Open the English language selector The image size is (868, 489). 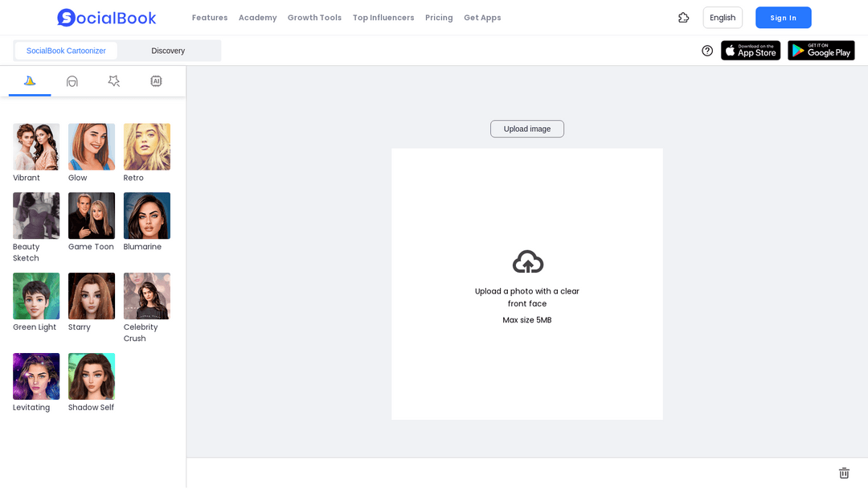pos(722,17)
